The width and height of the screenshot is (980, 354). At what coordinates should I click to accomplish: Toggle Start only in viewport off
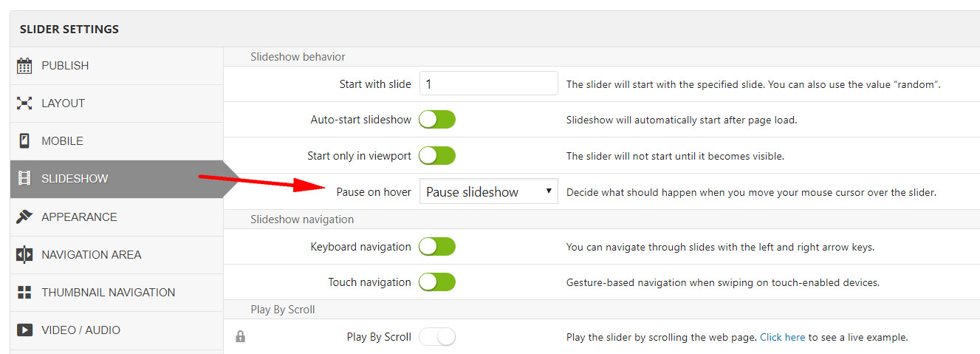pos(437,156)
